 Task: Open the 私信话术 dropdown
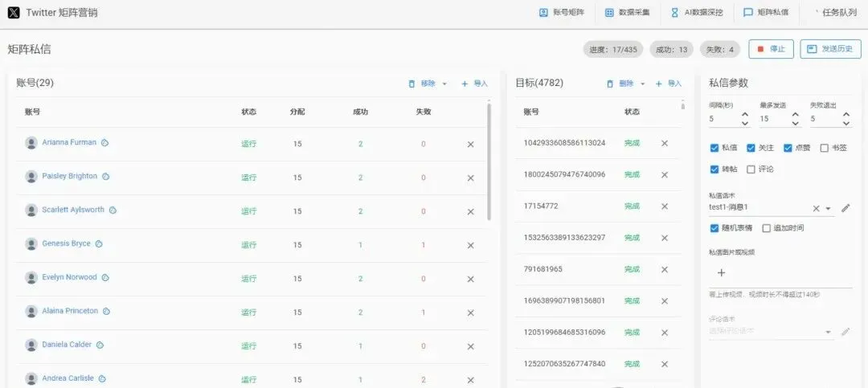pyautogui.click(x=829, y=209)
